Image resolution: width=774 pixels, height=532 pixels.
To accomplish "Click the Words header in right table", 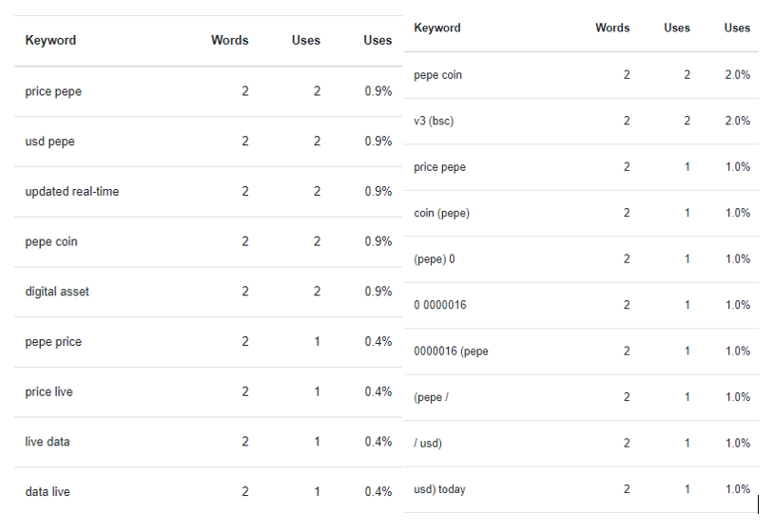I will (612, 28).
